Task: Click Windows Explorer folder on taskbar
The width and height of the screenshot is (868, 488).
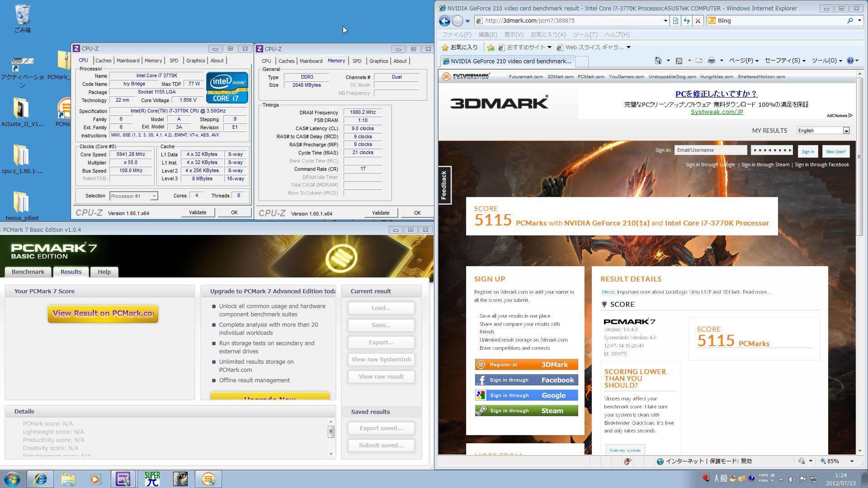Action: pos(68,479)
